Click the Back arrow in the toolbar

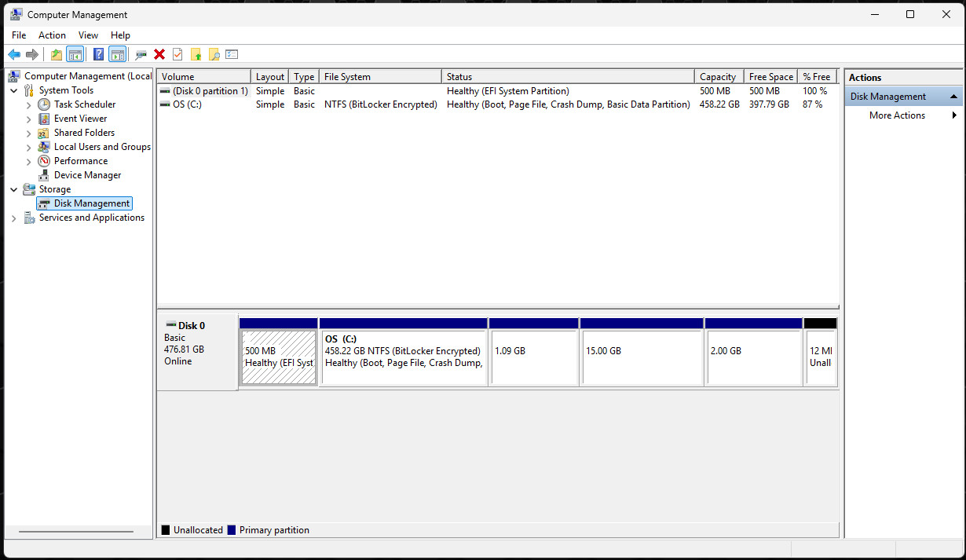click(14, 54)
